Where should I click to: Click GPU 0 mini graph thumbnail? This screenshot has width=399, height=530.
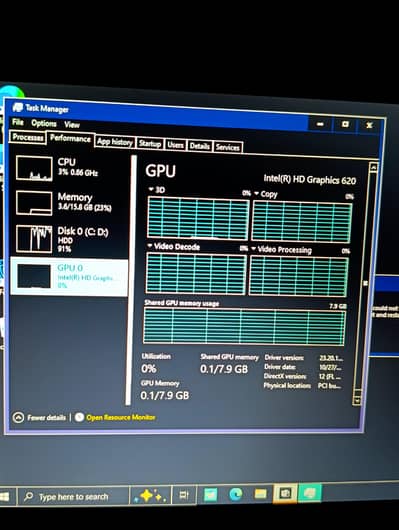click(x=34, y=276)
